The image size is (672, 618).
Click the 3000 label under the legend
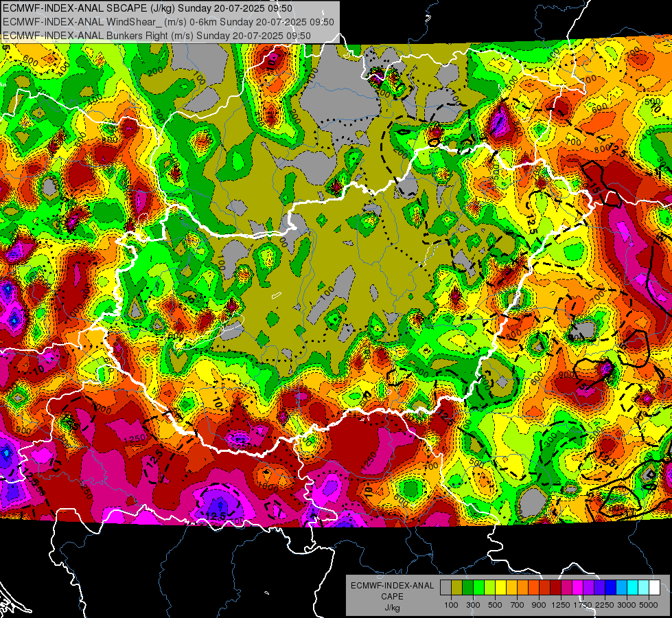click(627, 606)
